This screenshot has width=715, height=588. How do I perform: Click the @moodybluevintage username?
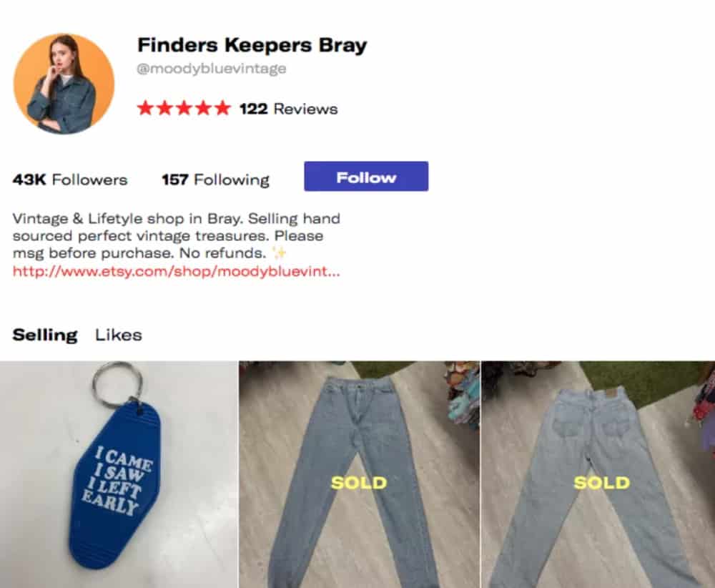tap(212, 69)
